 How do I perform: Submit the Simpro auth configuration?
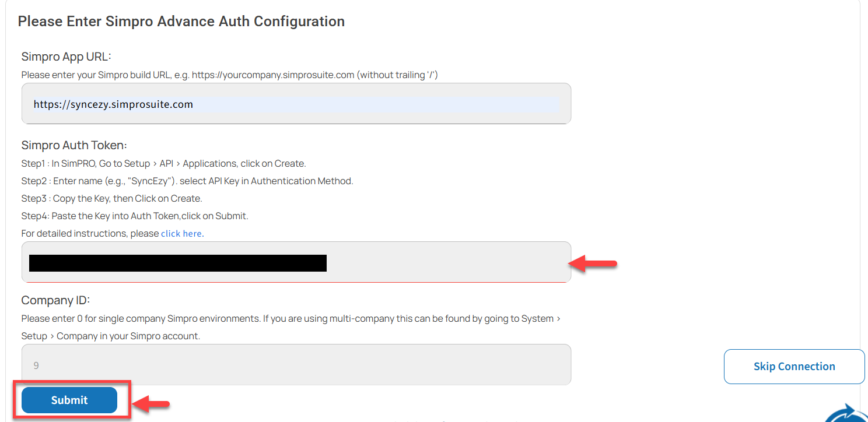click(x=69, y=400)
